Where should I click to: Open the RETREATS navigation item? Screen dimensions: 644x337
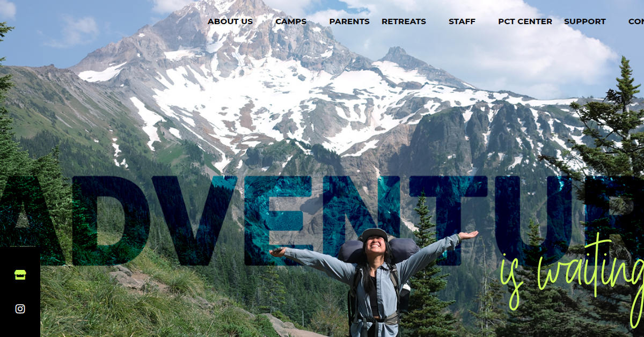404,21
